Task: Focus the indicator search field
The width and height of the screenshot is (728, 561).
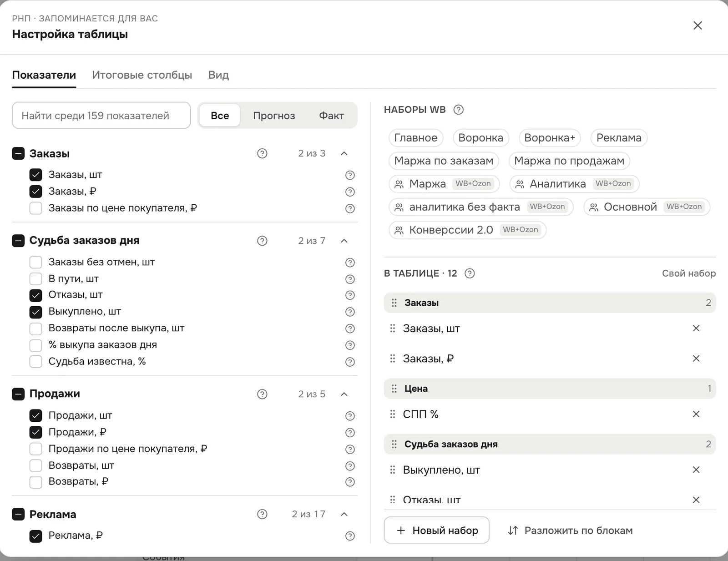Action: pos(101,116)
